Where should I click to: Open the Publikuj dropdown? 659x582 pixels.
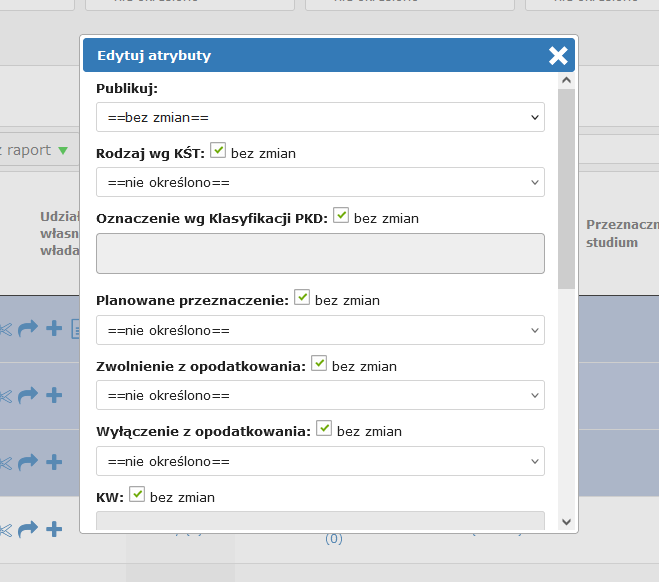[320, 117]
